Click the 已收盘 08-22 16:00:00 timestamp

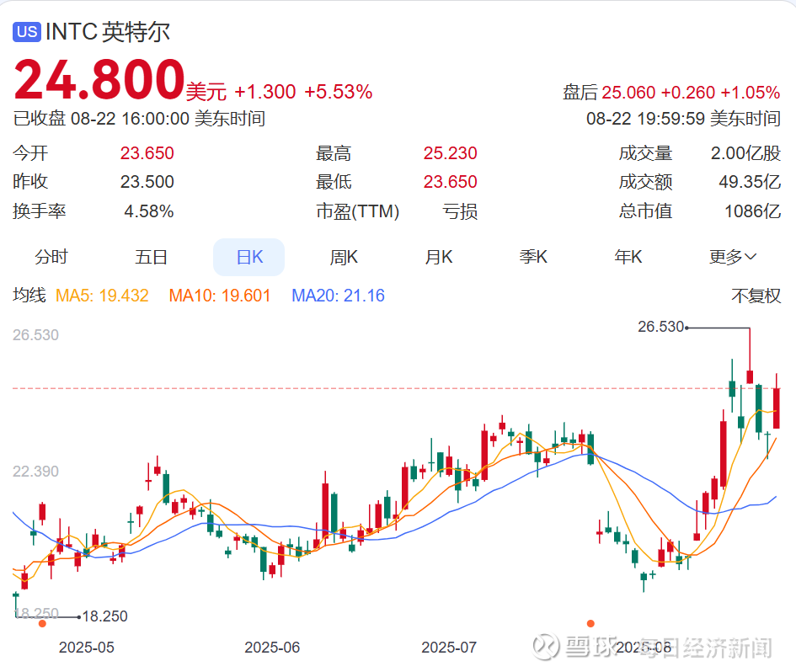click(x=139, y=119)
